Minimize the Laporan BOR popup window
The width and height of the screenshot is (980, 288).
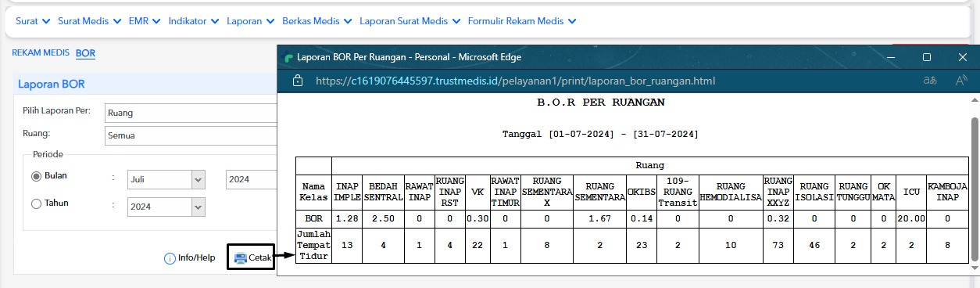click(891, 57)
